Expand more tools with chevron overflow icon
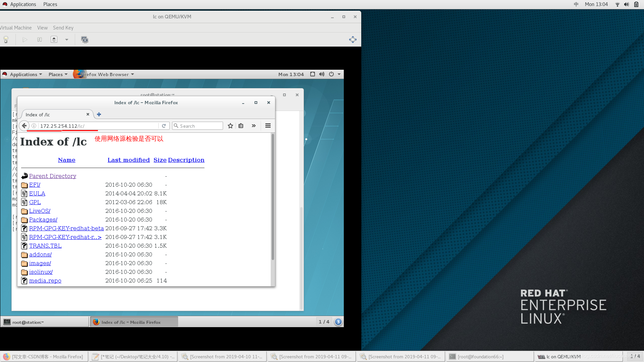 (x=254, y=126)
